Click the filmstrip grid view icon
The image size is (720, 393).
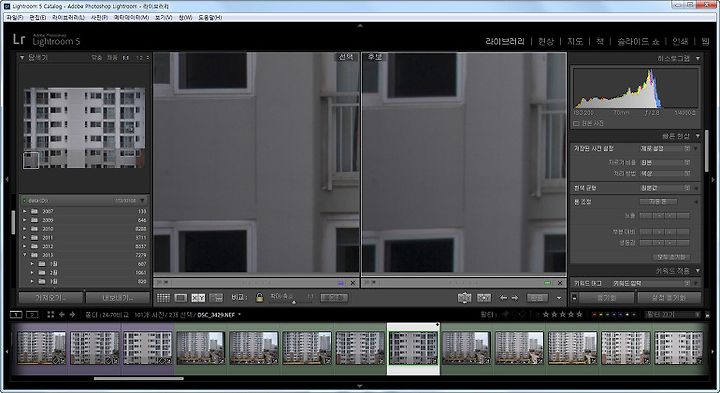pos(51,315)
